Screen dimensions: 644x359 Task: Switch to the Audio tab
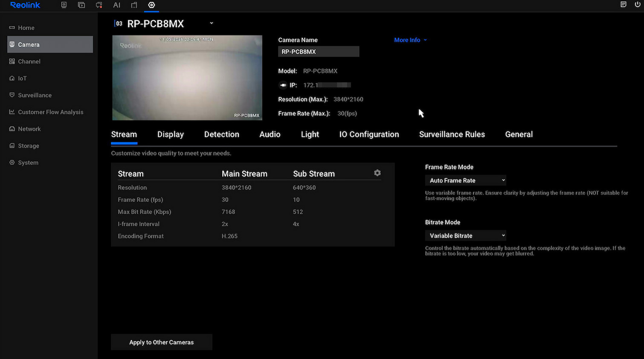tap(270, 134)
